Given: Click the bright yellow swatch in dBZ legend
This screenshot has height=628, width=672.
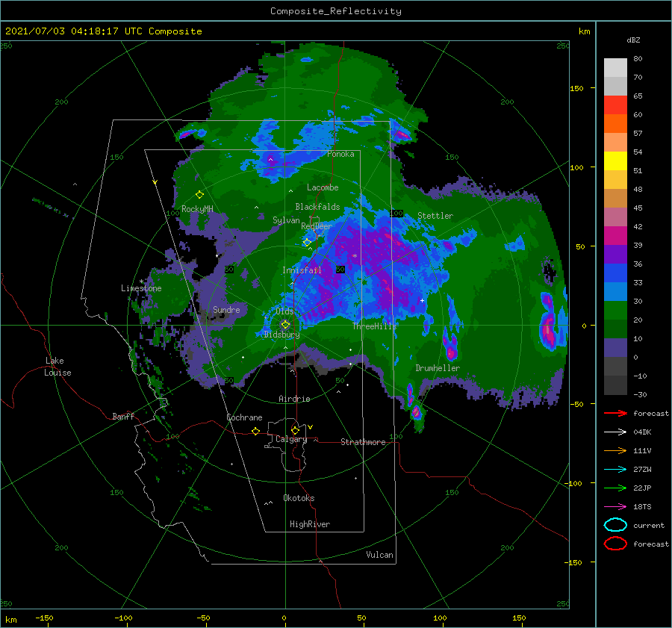Looking at the screenshot, I should coord(615,161).
